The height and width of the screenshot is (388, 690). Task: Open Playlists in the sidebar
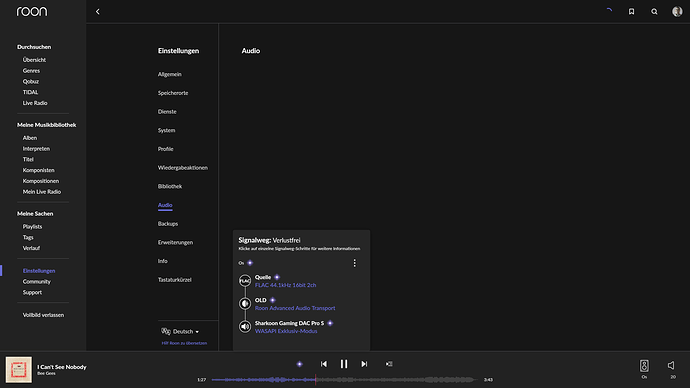[33, 227]
